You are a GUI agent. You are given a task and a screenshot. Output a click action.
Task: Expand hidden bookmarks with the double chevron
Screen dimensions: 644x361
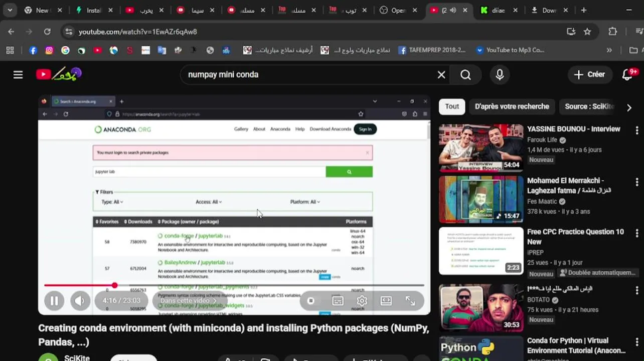click(x=609, y=50)
